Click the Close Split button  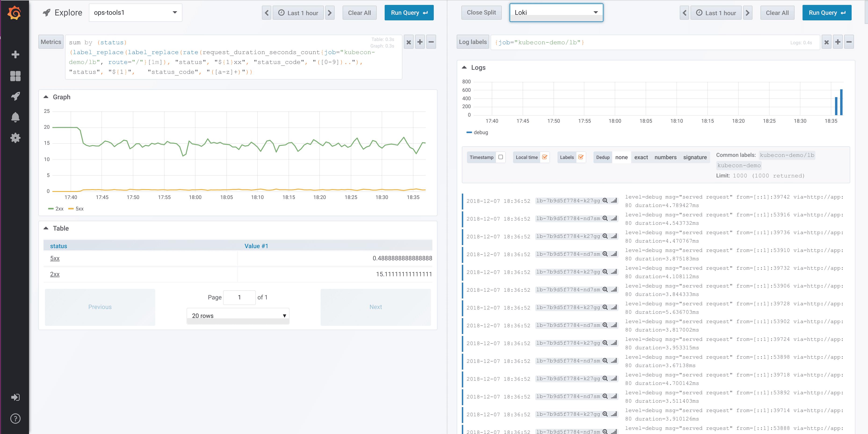click(x=481, y=13)
